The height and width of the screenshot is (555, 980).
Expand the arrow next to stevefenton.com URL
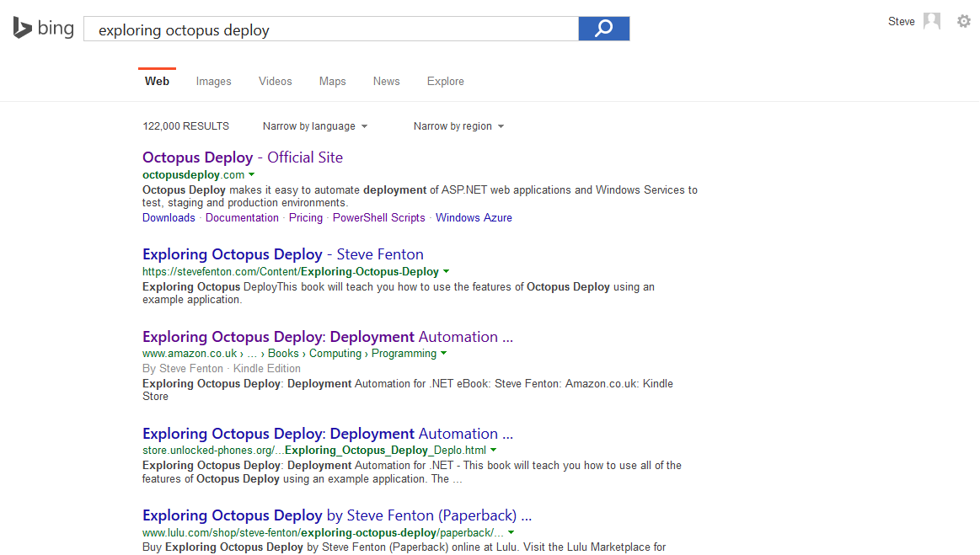coord(447,272)
